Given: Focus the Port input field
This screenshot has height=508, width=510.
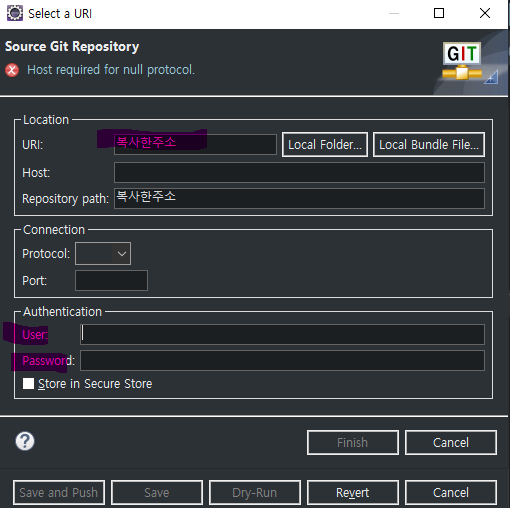Looking at the screenshot, I should (111, 281).
